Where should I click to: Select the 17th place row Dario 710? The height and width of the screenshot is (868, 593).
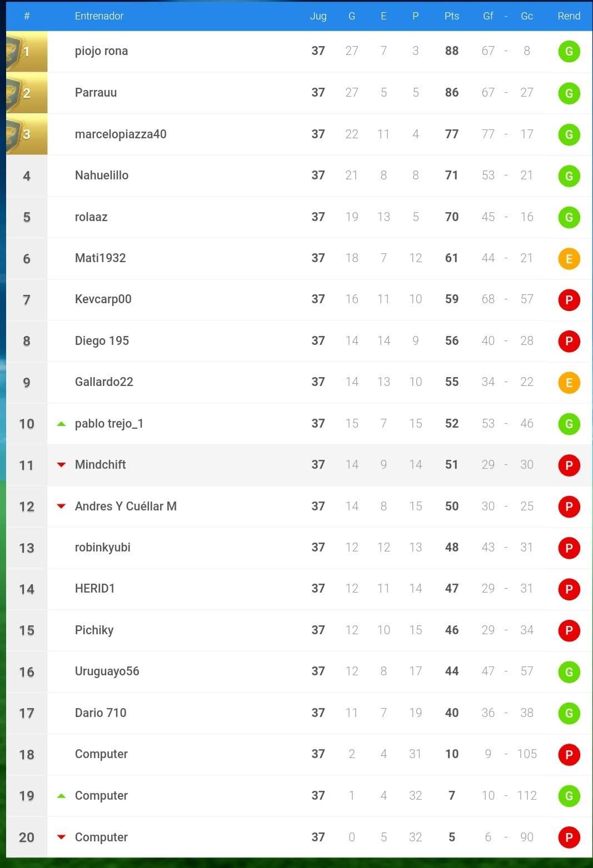point(101,713)
